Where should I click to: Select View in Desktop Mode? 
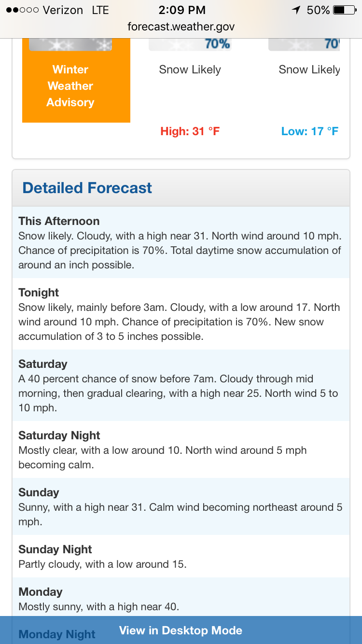coord(181,630)
